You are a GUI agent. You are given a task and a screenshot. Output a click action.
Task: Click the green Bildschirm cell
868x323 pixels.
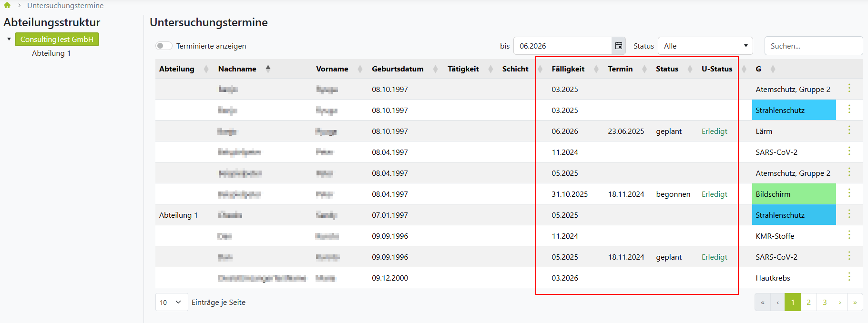pyautogui.click(x=794, y=194)
